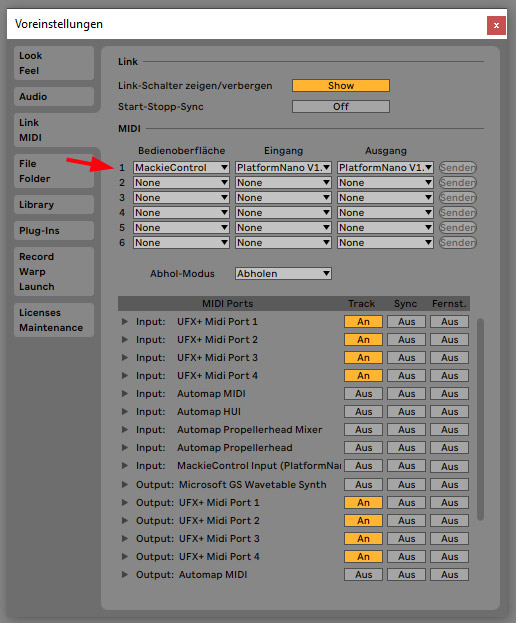The height and width of the screenshot is (624, 516).
Task: Expand Input Automap MIDI entry
Action: 125,394
